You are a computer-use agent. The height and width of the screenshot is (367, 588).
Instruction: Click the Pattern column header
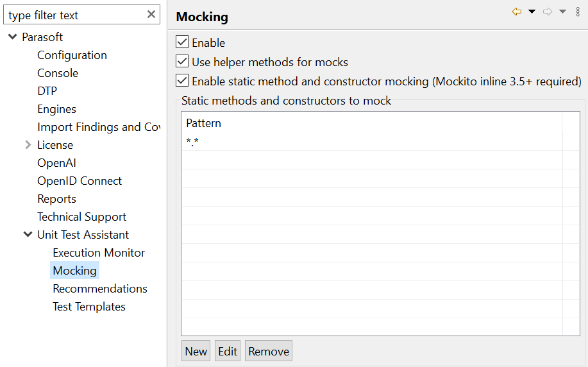[x=372, y=123]
